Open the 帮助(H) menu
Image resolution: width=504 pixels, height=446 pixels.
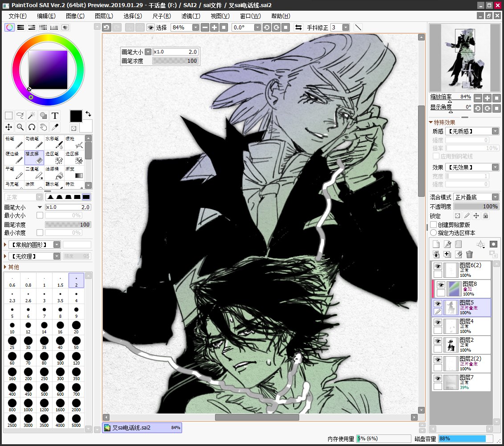coord(280,16)
